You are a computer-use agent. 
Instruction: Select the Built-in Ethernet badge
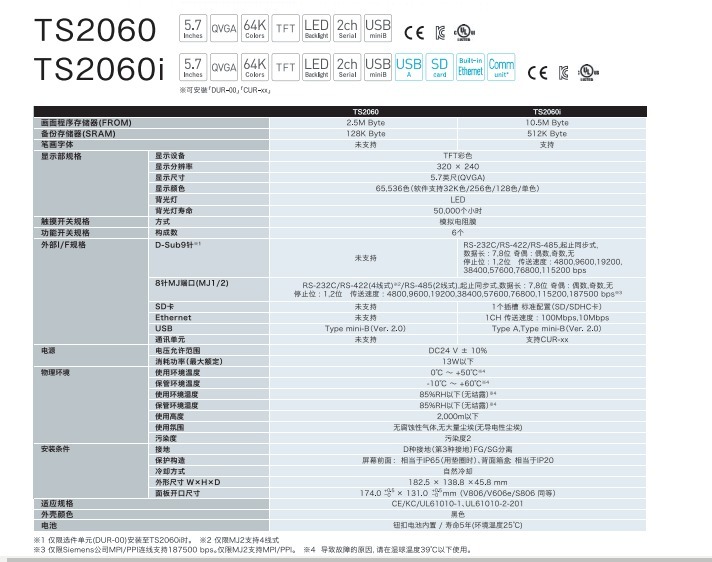(x=470, y=67)
